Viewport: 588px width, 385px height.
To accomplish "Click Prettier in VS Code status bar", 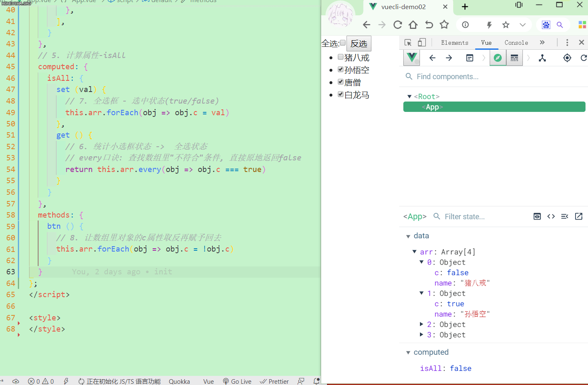I will [x=274, y=381].
